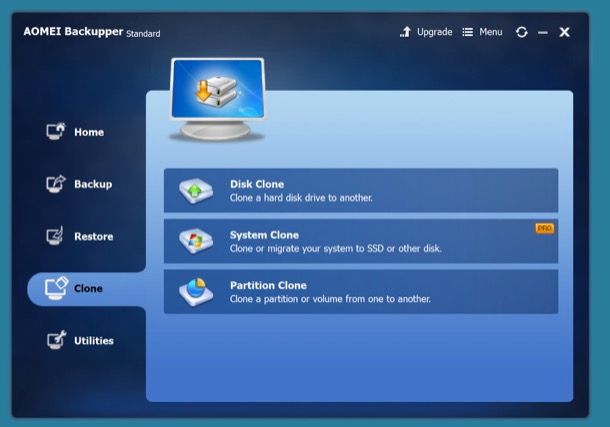610x427 pixels.
Task: Switch to the Backup tab
Action: [x=93, y=184]
